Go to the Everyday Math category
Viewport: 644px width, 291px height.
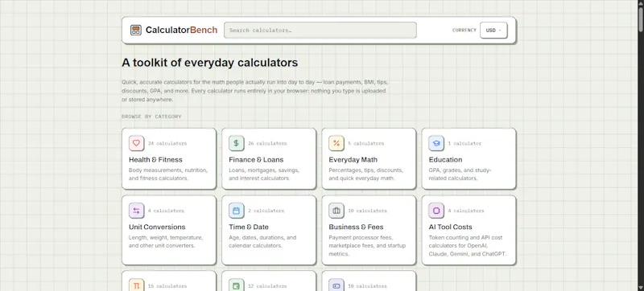(x=369, y=158)
